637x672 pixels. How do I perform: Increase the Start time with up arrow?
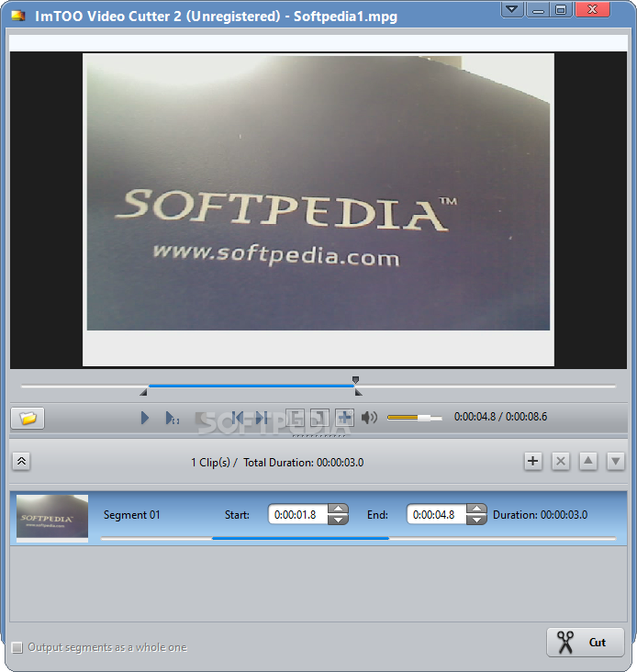[x=339, y=510]
